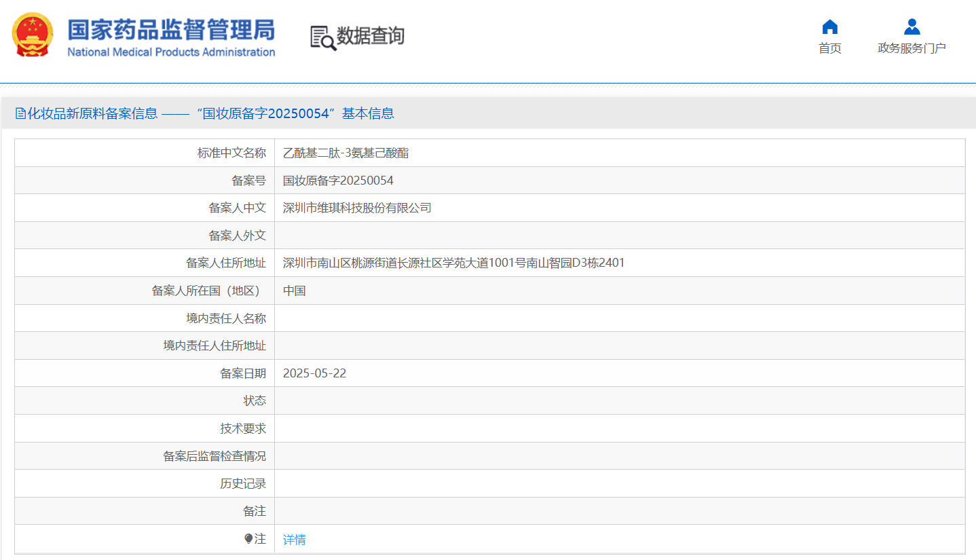Viewport: 976px width, 560px height.
Task: Click the 数据查询 heading
Action: point(371,36)
